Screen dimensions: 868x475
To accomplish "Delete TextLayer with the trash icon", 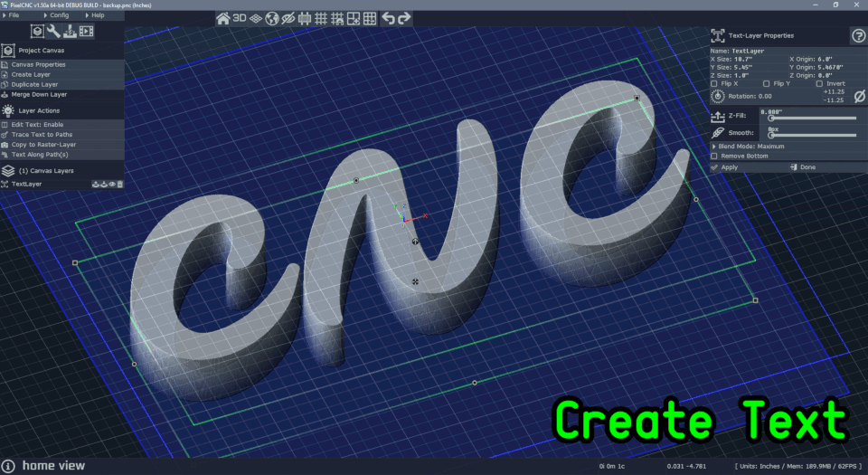I will [x=120, y=185].
